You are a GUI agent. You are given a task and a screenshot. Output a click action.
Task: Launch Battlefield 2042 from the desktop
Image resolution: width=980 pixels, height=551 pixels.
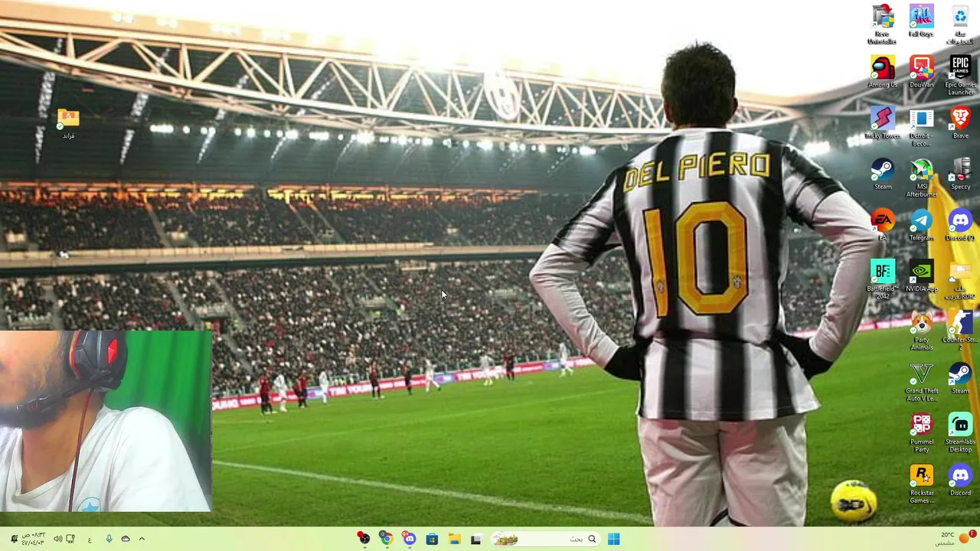[883, 280]
